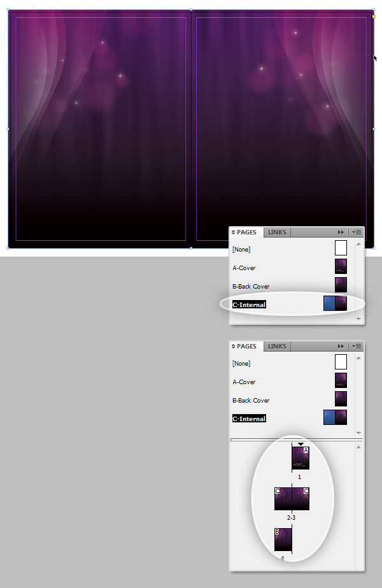Select page 1 thumbnail with A master
This screenshot has height=588, width=382.
pyautogui.click(x=301, y=458)
